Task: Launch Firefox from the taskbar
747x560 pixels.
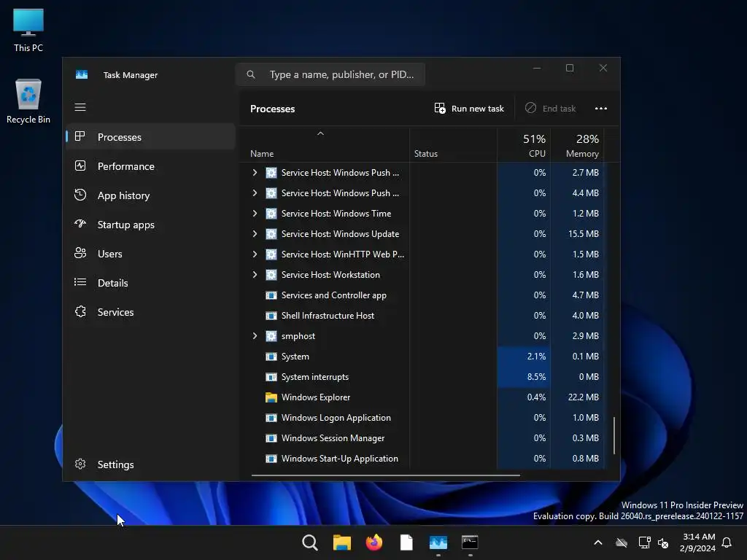Action: click(x=374, y=542)
